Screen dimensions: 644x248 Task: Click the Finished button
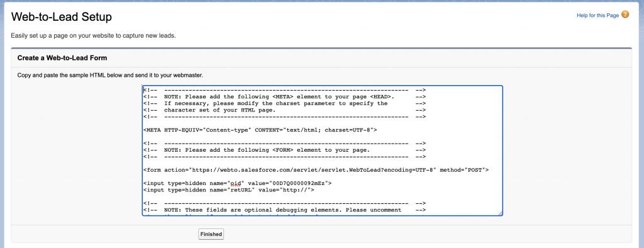coord(211,234)
